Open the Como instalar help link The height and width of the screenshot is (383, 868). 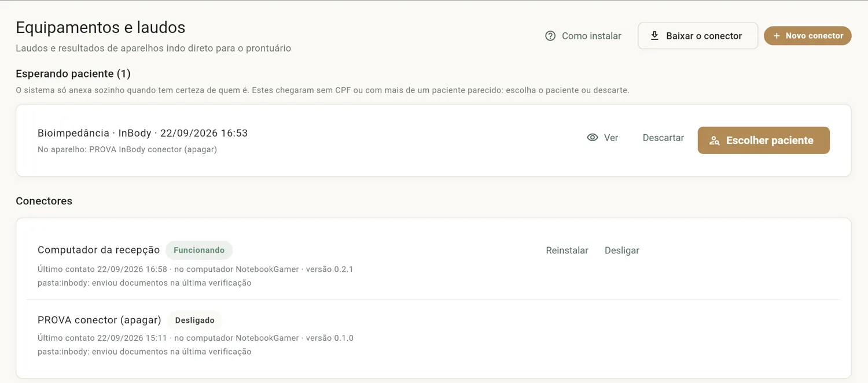click(x=583, y=36)
